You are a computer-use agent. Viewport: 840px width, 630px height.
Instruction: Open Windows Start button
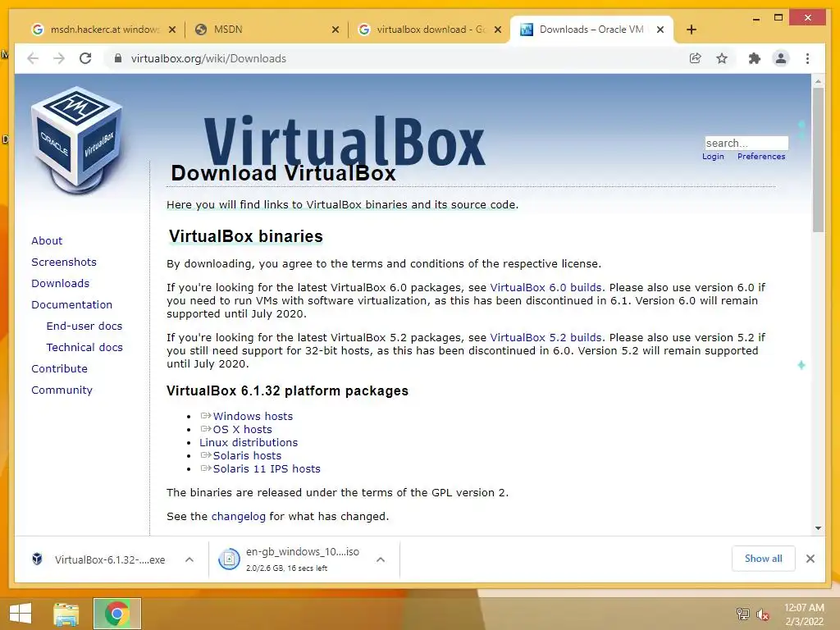coord(21,614)
